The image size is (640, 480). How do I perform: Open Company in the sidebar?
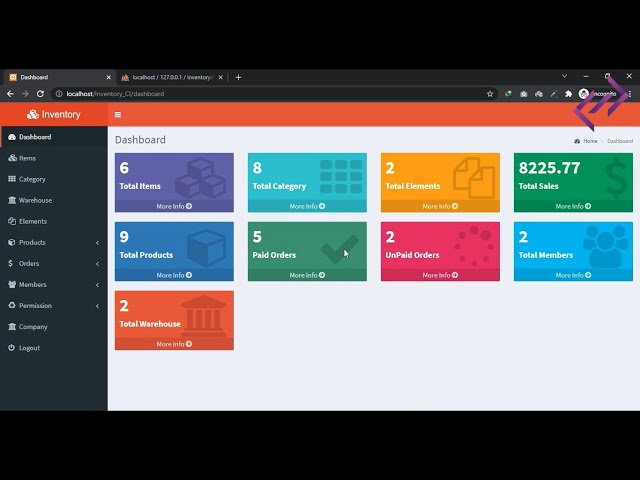pos(53,327)
